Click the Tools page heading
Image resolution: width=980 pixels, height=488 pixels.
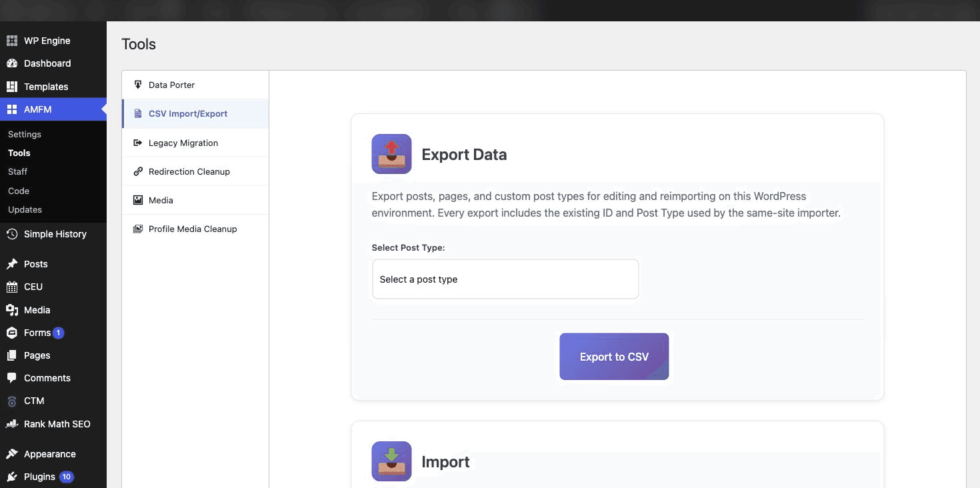139,44
